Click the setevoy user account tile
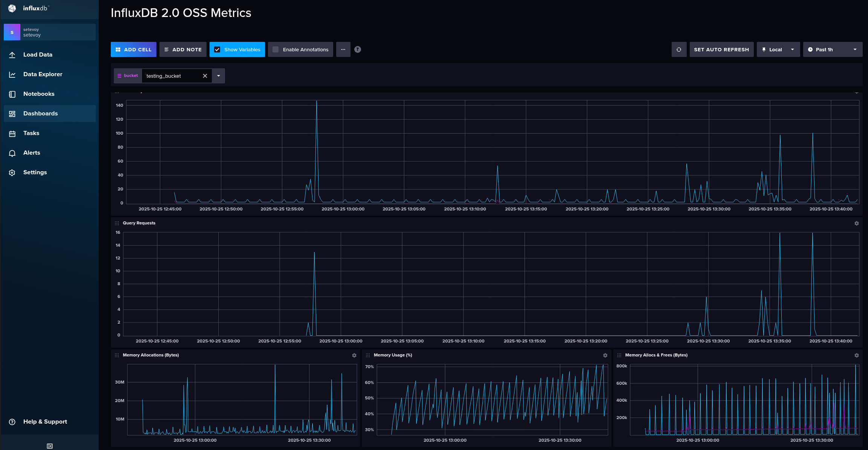 [x=49, y=32]
